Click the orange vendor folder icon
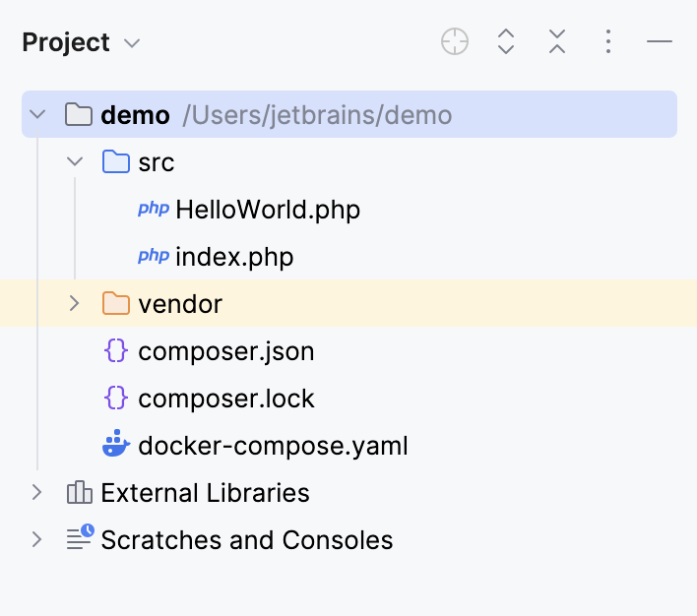This screenshot has width=697, height=616. [x=116, y=303]
